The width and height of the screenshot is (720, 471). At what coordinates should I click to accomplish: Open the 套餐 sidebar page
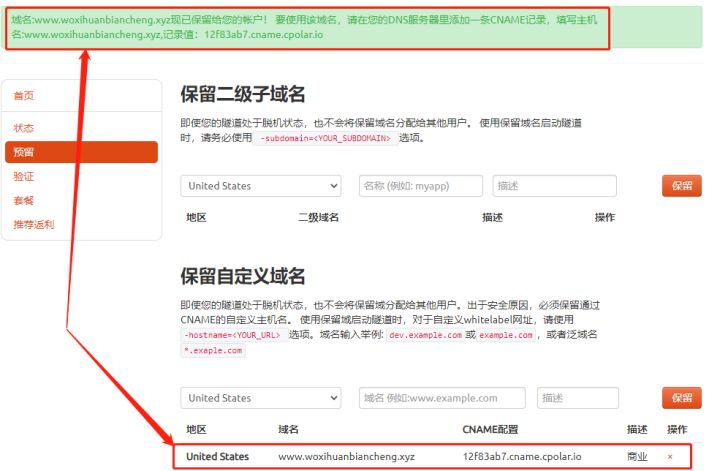(23, 200)
